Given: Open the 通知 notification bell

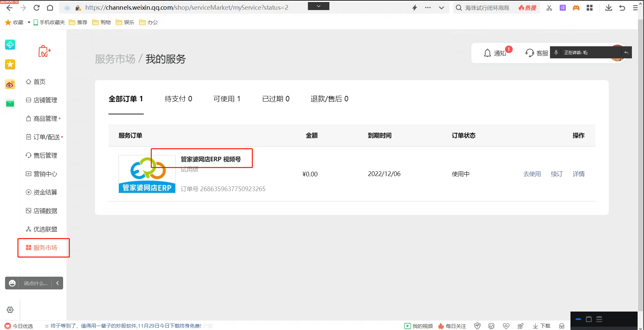Looking at the screenshot, I should coord(495,53).
